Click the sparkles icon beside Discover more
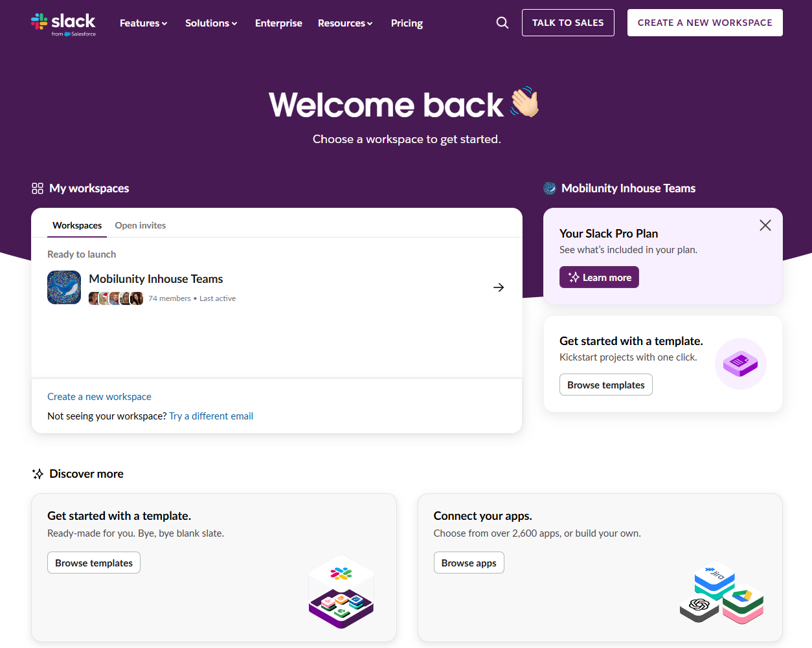 coord(38,473)
